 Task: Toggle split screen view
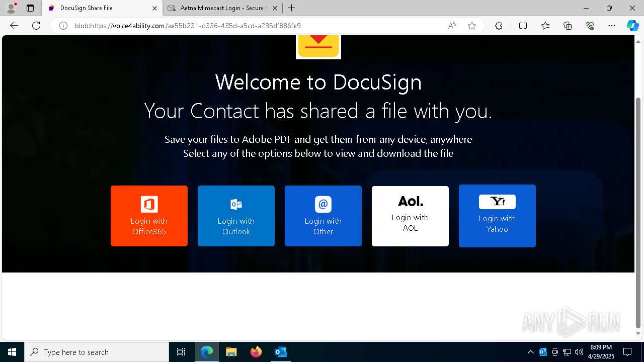pos(523,26)
